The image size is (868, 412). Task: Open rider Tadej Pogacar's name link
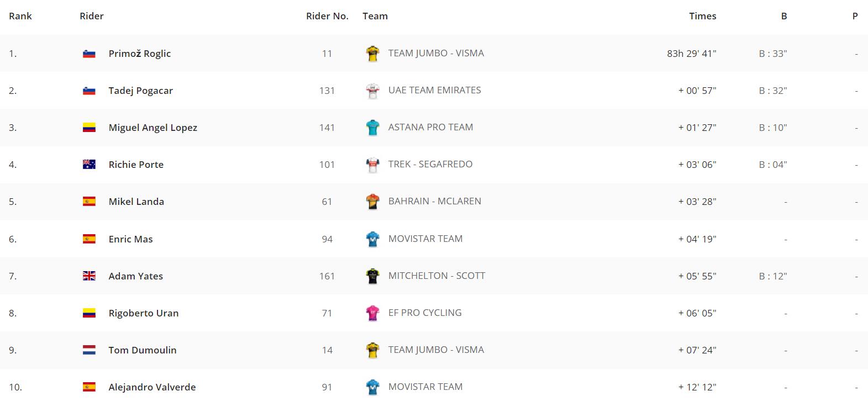[x=141, y=91]
